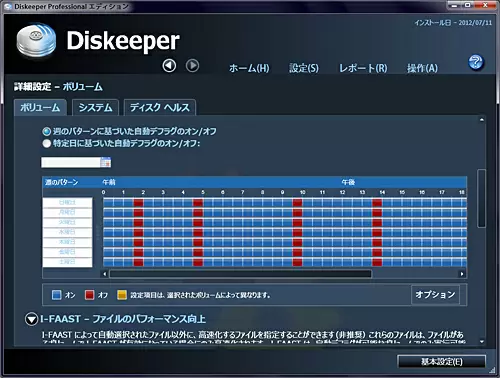Screen dimensions: 500x378
Task: Click the blue オン legend color swatch
Action: pyautogui.click(x=57, y=295)
